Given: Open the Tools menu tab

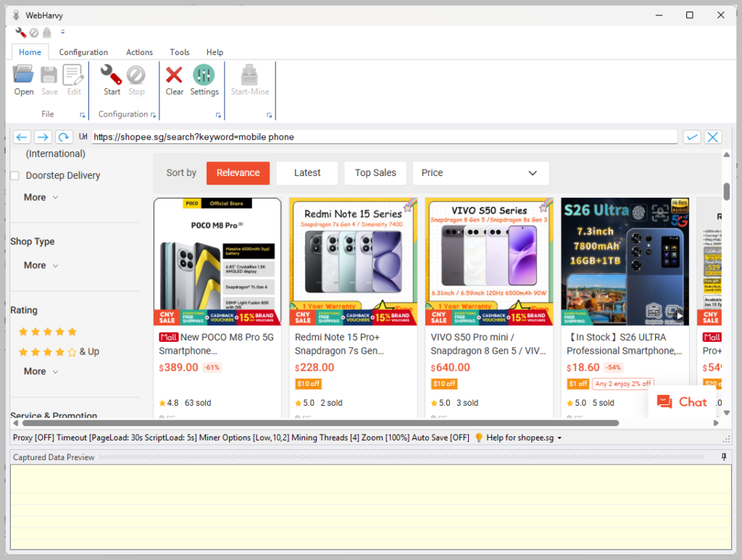Looking at the screenshot, I should pos(179,51).
